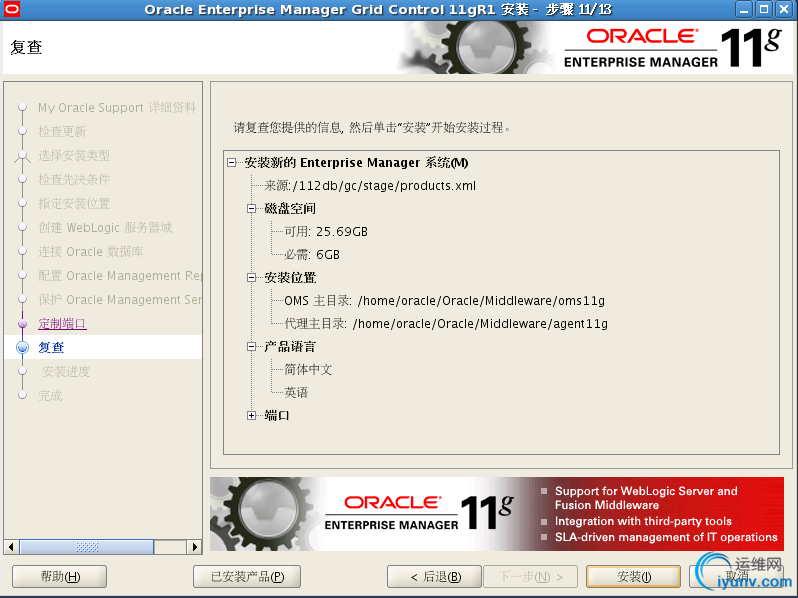
Task: Collapse the 产品语言 tree node
Action: point(251,347)
